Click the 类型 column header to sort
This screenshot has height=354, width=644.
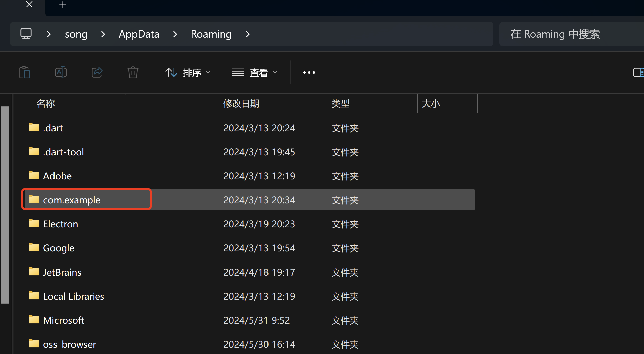[x=341, y=103]
